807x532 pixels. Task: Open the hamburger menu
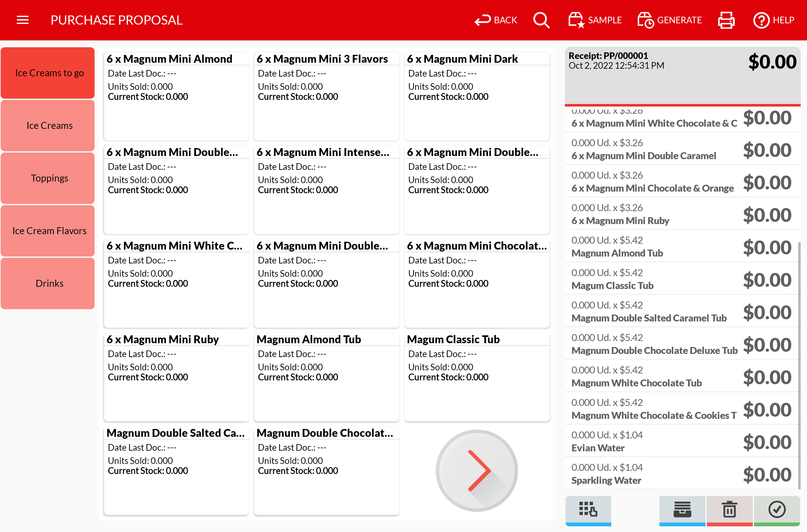pos(23,20)
